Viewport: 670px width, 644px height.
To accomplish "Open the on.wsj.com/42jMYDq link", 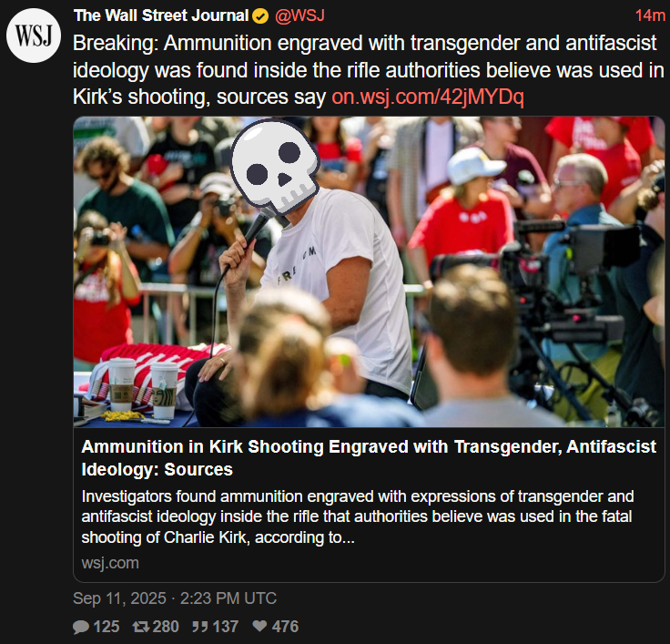I will point(428,97).
